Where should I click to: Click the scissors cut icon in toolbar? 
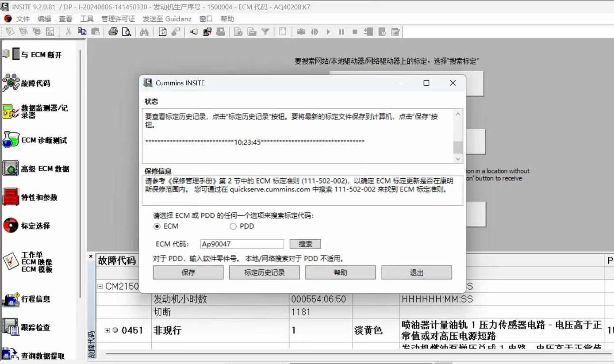69,32
